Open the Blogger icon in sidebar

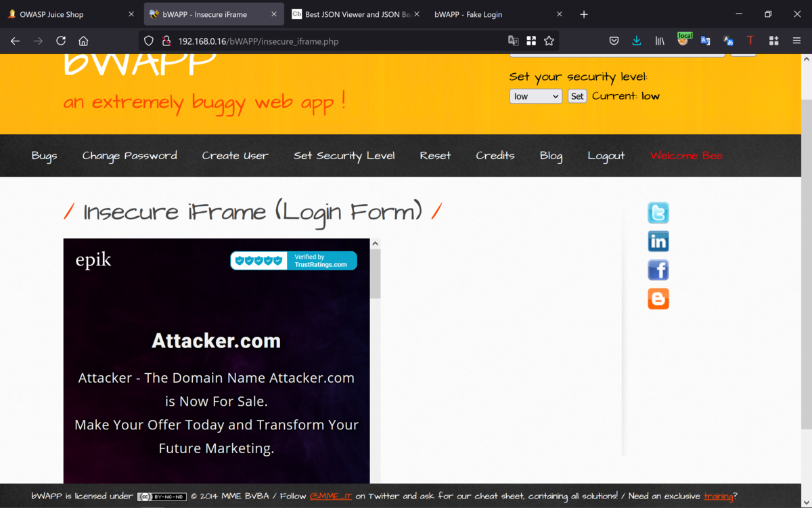658,299
